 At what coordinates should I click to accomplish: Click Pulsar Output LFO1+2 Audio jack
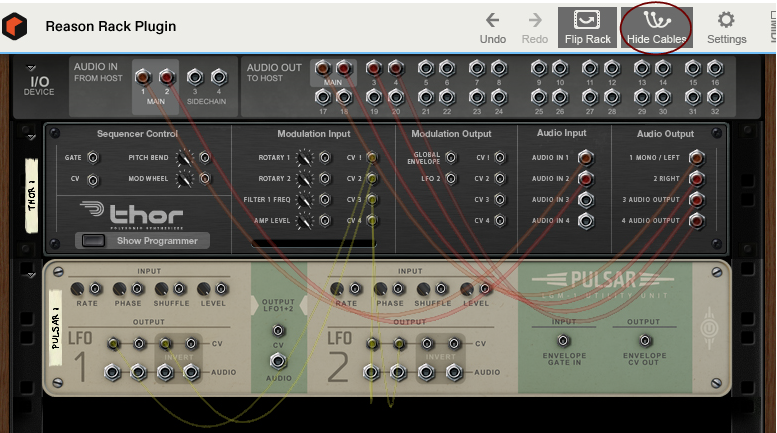point(278,362)
